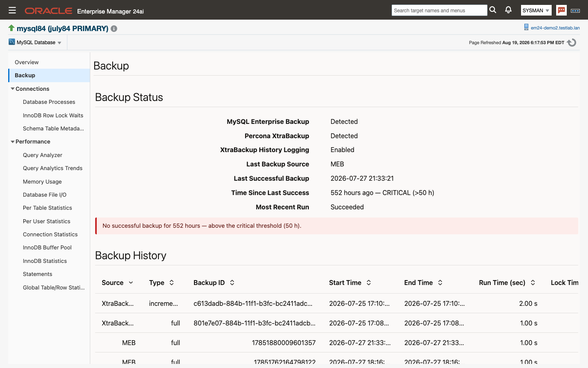Viewport: 588px width, 368px height.
Task: Open InnoDB Statistics page
Action: coord(45,261)
